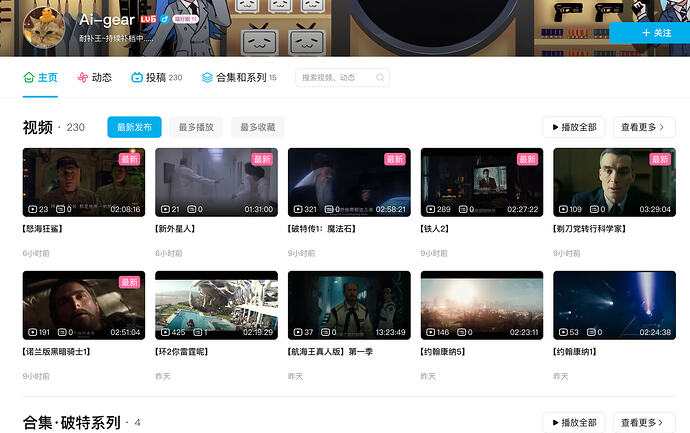Screen dimensions: 690x433
Task: Click the 【诺兰版黑暗骑士1】 title link
Action: tap(57, 352)
